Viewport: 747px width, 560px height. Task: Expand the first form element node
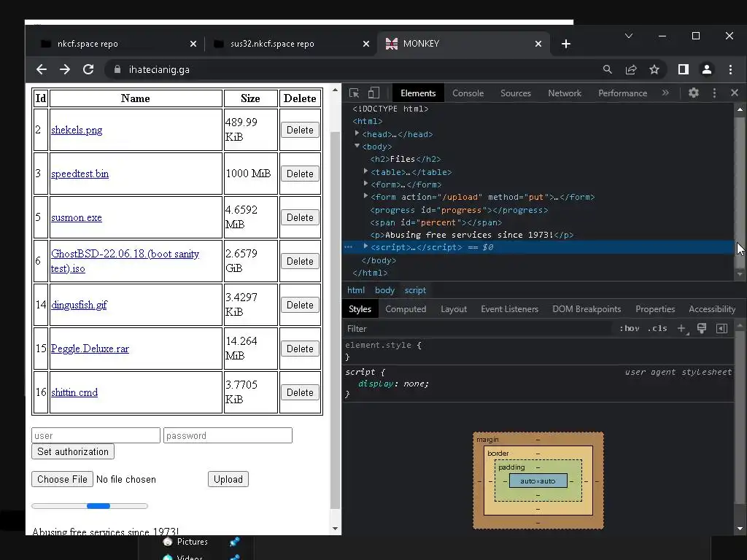[x=365, y=184]
